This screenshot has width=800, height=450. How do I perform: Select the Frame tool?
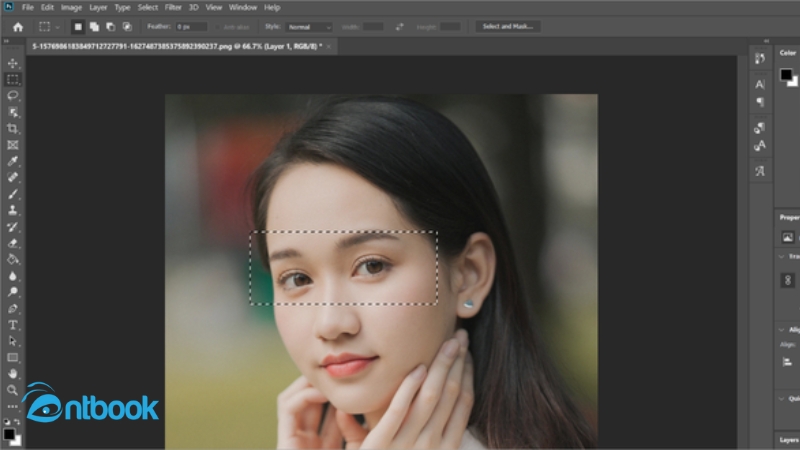click(x=13, y=145)
